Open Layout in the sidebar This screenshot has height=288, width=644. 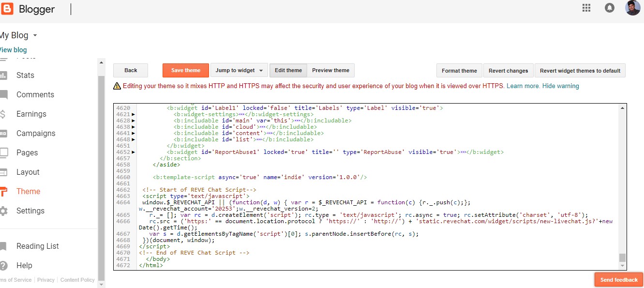[28, 172]
